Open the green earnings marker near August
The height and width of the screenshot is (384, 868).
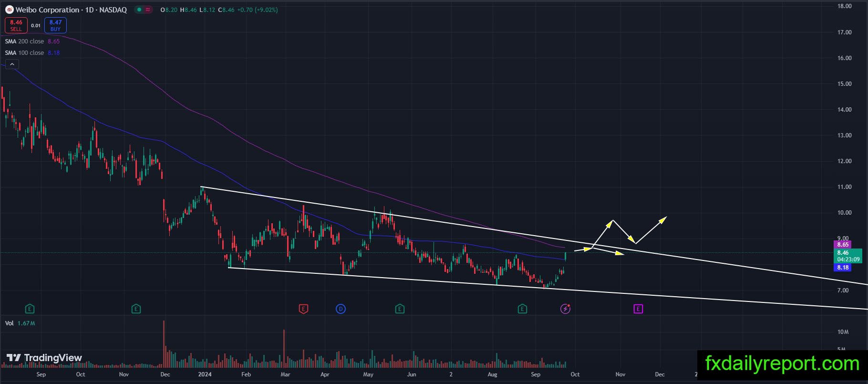click(x=522, y=309)
